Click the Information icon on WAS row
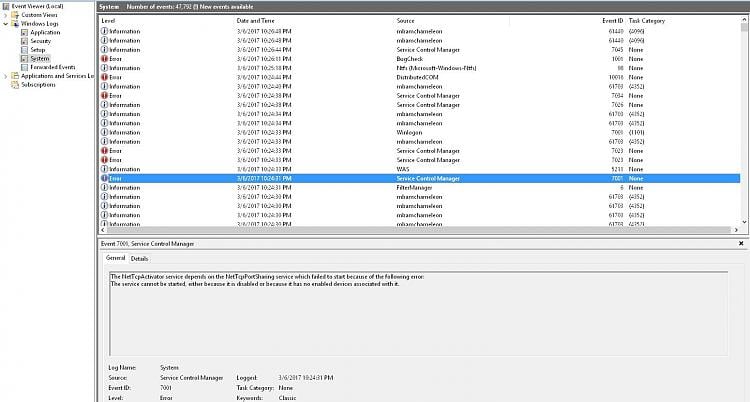The width and height of the screenshot is (750, 402). coord(104,169)
